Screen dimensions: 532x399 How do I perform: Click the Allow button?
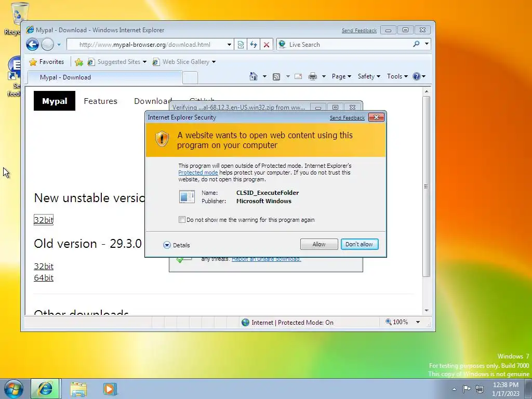[x=319, y=244]
